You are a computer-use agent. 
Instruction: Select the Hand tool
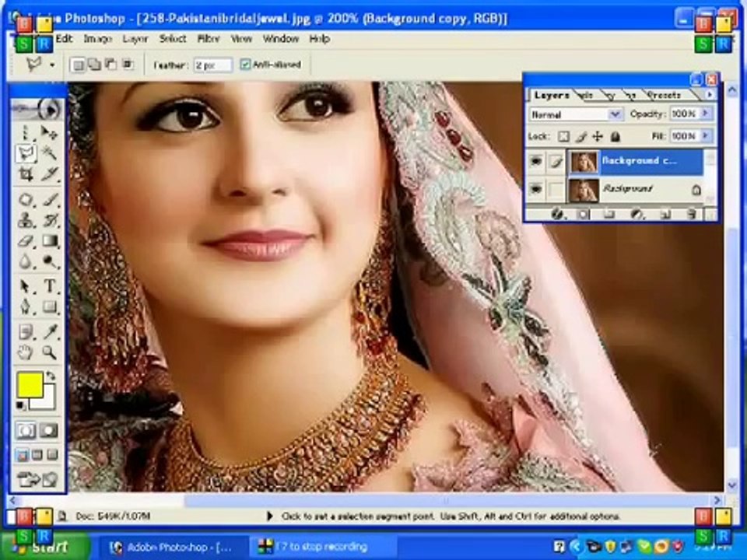[25, 353]
